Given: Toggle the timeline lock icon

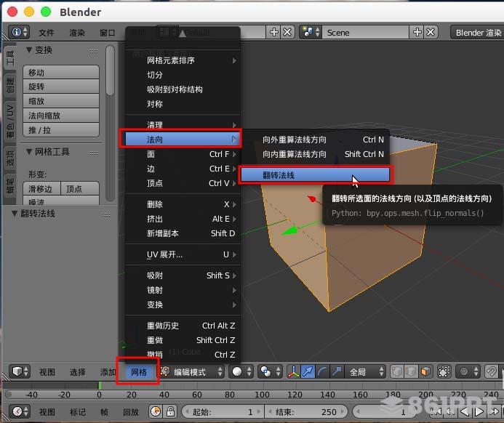Looking at the screenshot, I should click(170, 411).
